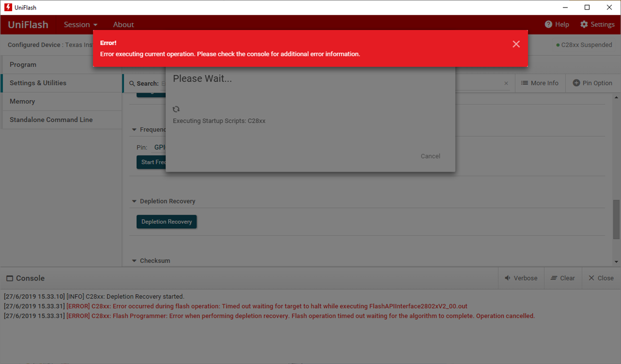Click the UniFlash logo title

point(28,24)
